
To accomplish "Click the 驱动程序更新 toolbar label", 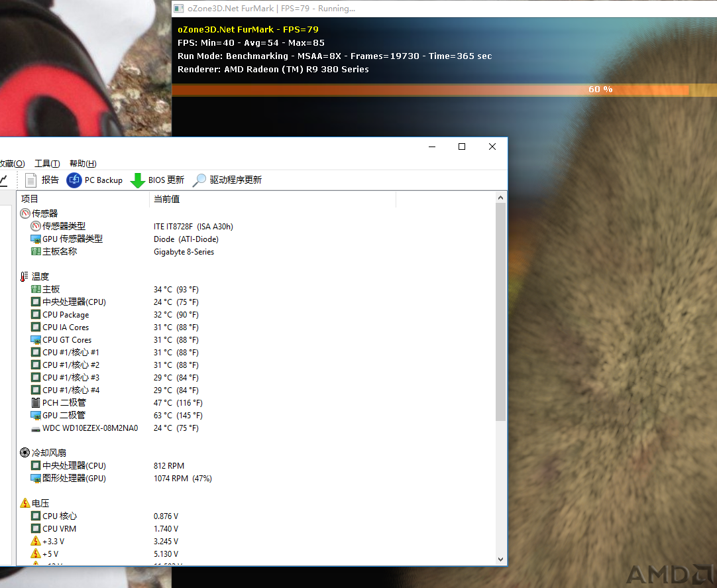I will point(236,180).
